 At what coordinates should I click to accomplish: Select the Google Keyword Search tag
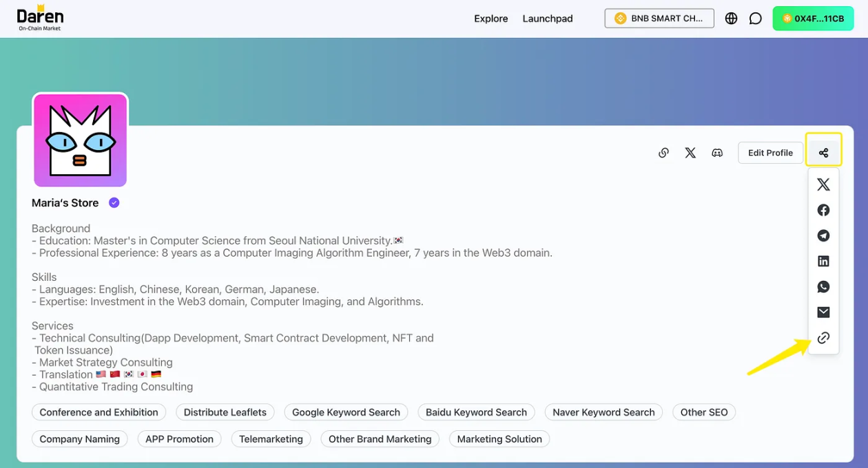pos(346,412)
